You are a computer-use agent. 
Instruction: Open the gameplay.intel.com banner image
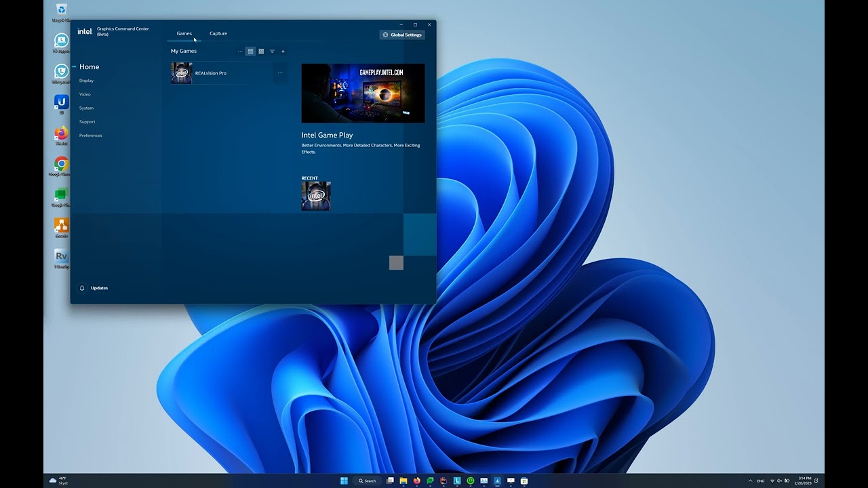click(363, 94)
